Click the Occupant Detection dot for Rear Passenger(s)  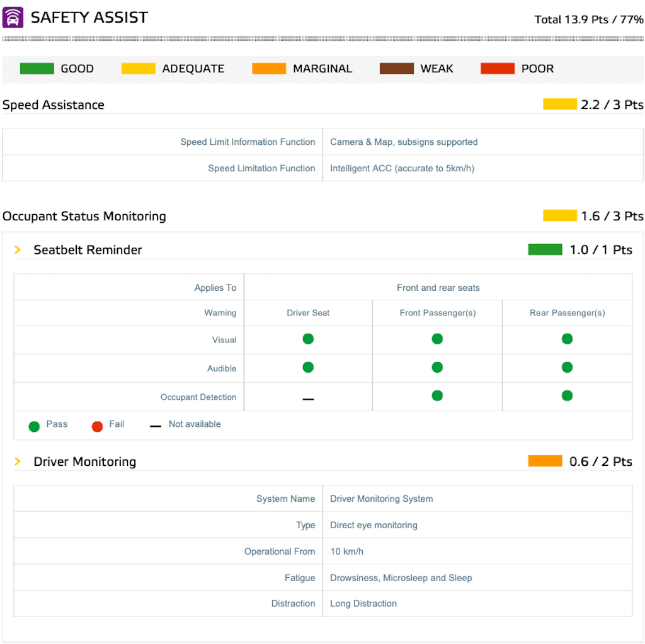567,396
